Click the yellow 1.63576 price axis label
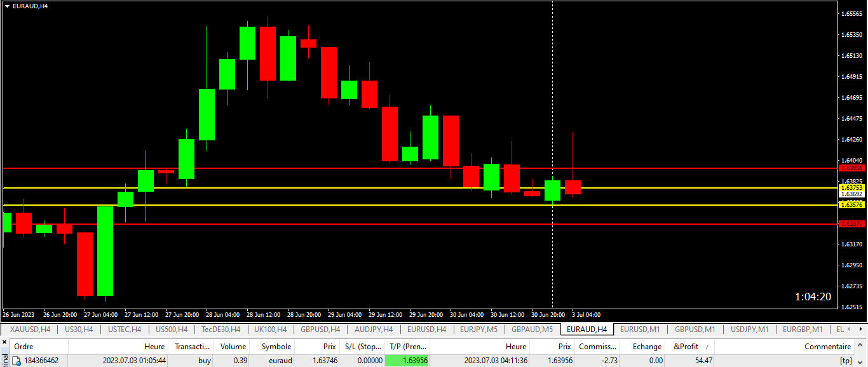This screenshot has width=868, height=367. (x=851, y=204)
